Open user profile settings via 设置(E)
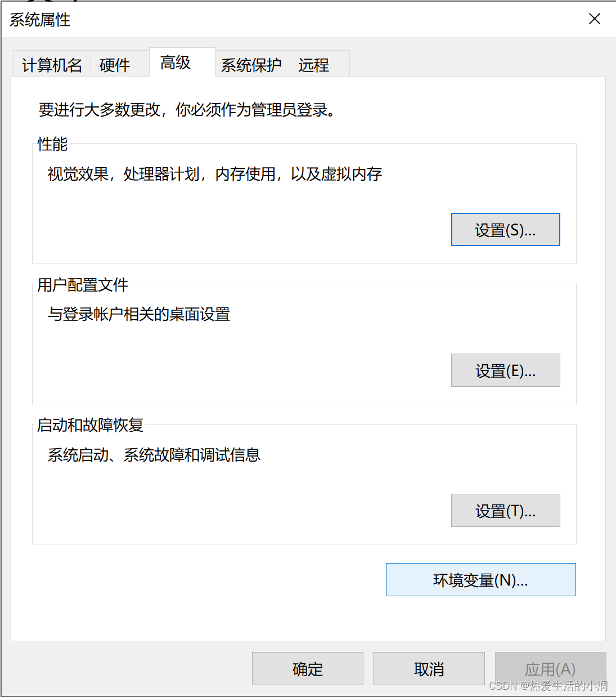616x697 pixels. click(505, 370)
